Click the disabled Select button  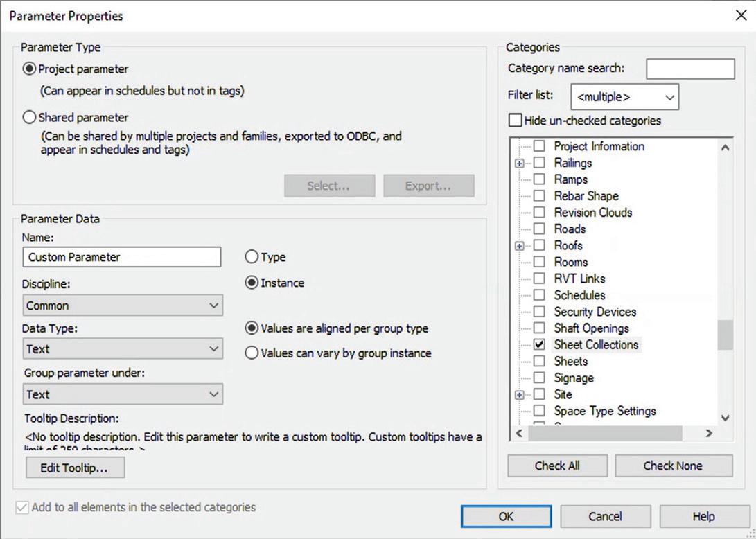pyautogui.click(x=329, y=186)
